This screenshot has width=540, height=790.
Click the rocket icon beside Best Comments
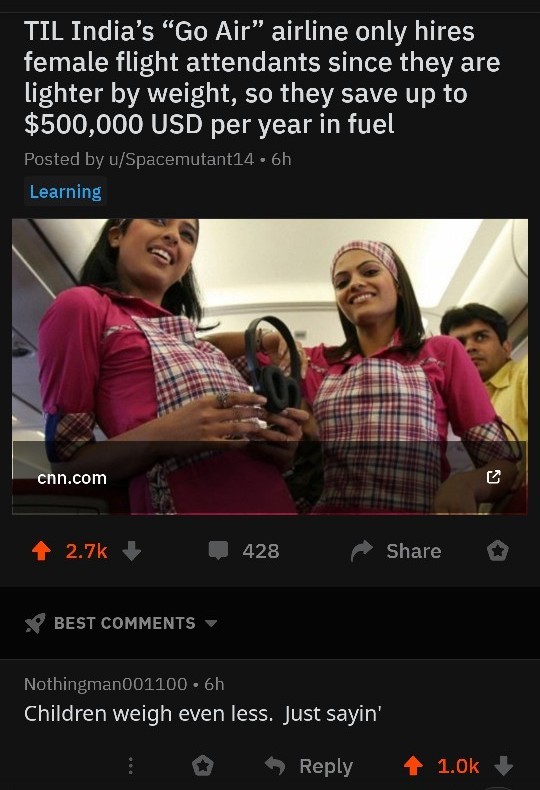pos(35,623)
